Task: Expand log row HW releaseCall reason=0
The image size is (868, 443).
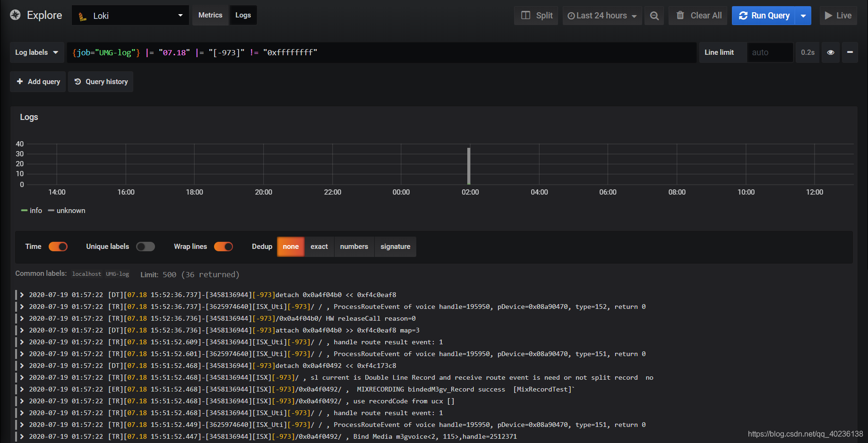Action: tap(22, 318)
